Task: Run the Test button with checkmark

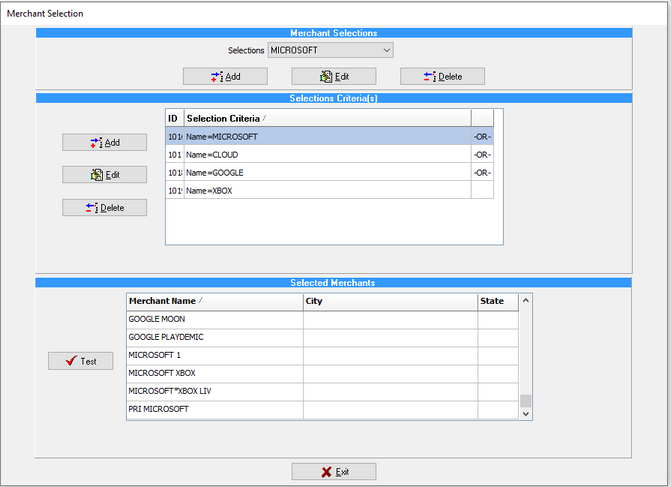Action: [x=80, y=361]
